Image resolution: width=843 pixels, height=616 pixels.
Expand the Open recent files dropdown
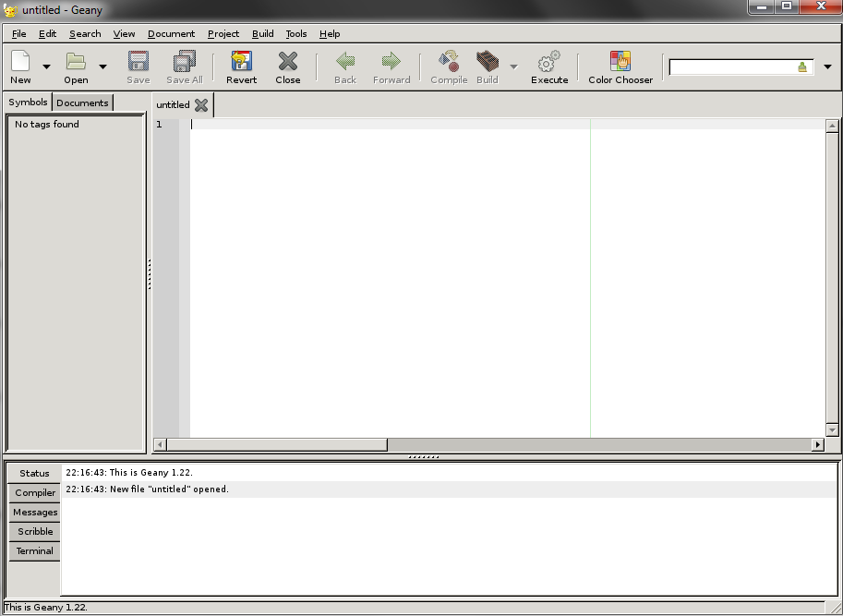pos(102,66)
